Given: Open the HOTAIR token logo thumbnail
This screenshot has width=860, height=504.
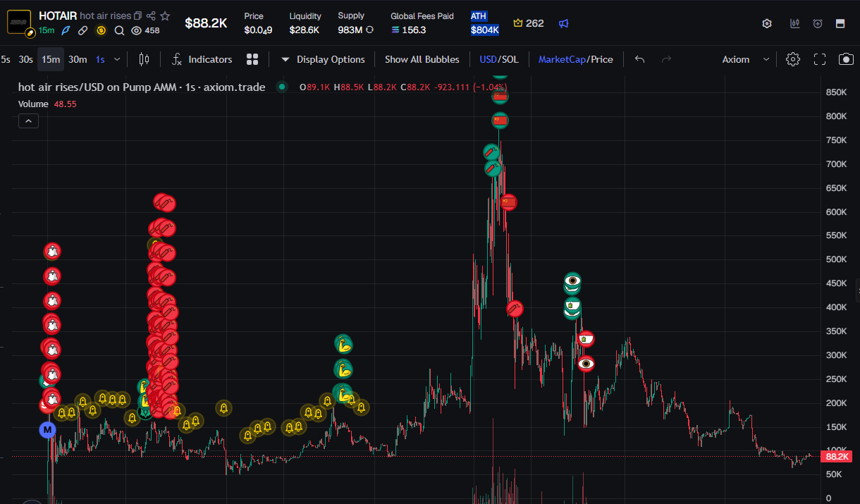Looking at the screenshot, I should coord(19,22).
